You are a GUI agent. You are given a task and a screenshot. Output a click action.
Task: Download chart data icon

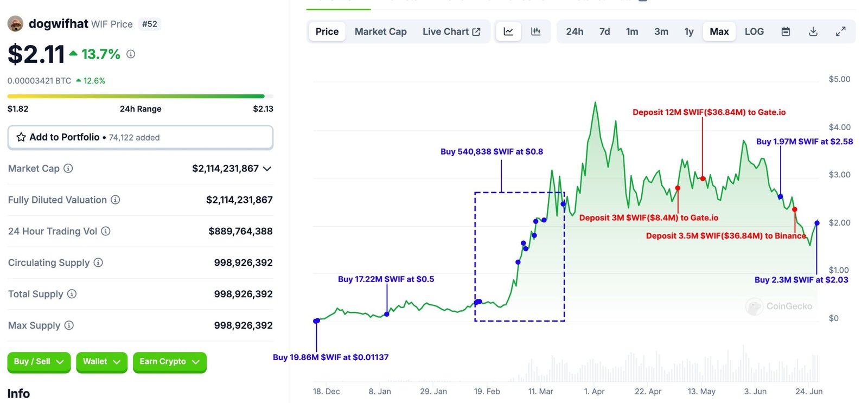point(813,31)
